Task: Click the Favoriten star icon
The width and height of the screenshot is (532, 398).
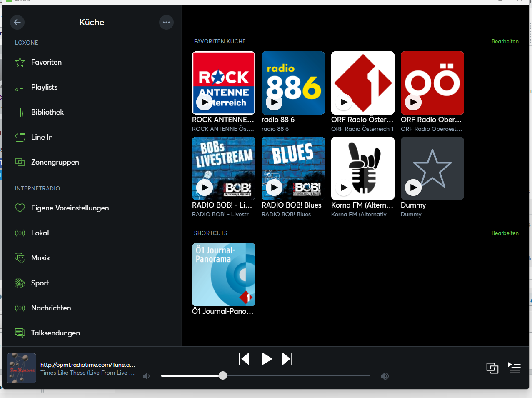Action: 20,63
